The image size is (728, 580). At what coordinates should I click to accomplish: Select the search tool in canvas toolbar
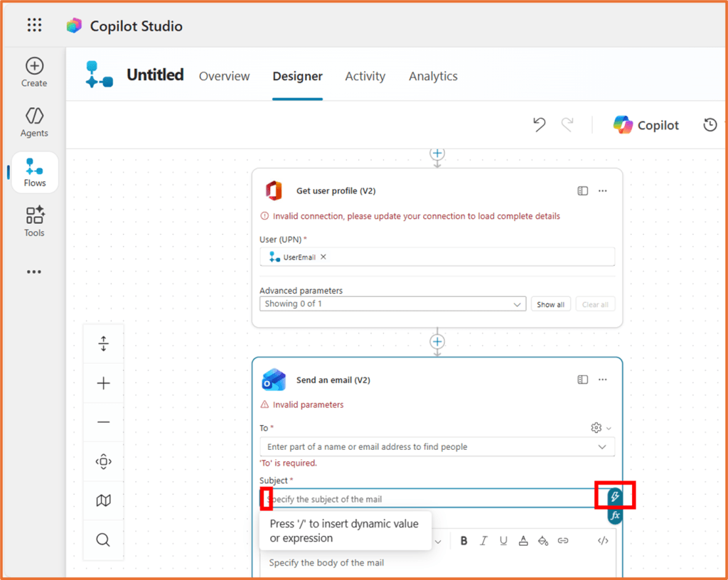[x=103, y=539]
